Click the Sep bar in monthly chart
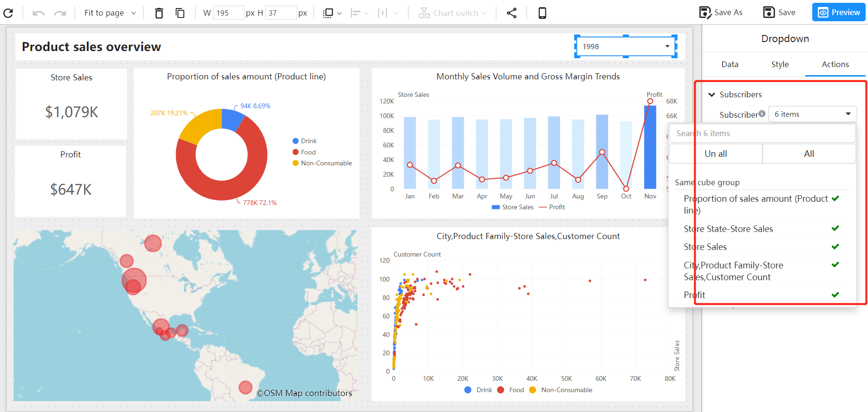 (602, 152)
